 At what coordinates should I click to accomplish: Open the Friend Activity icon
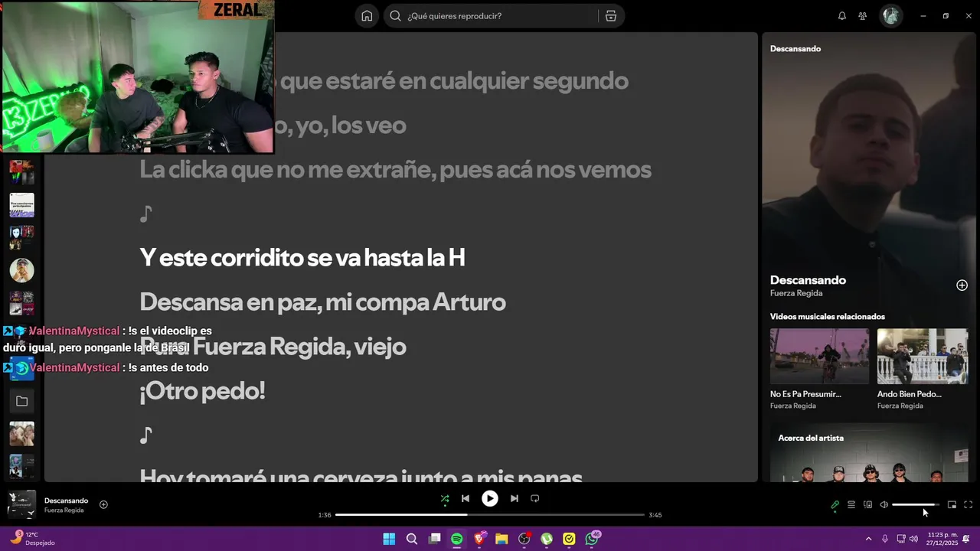pyautogui.click(x=863, y=16)
